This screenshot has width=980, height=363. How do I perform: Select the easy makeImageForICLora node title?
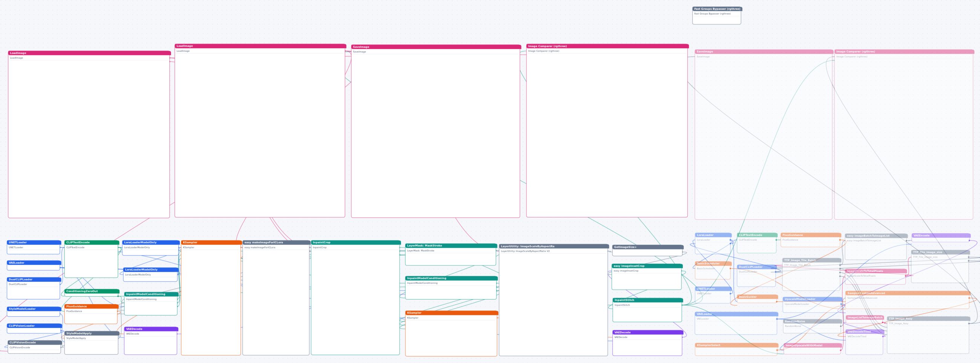coord(277,242)
